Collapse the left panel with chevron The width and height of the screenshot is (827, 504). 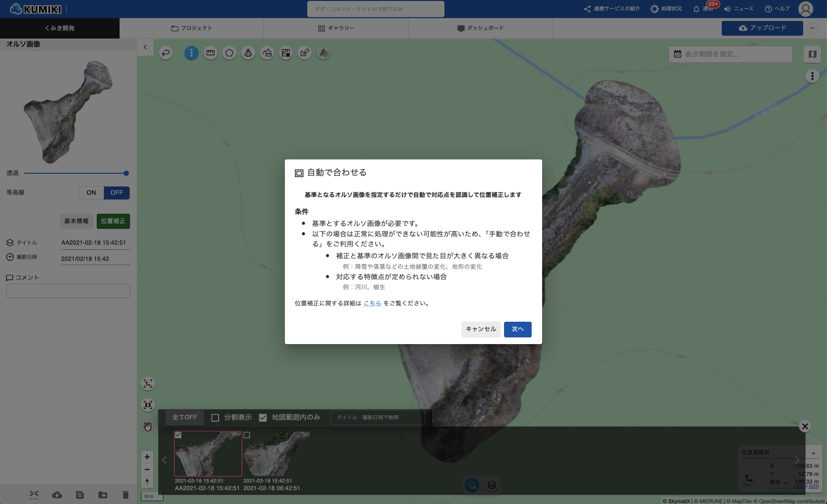[145, 47]
